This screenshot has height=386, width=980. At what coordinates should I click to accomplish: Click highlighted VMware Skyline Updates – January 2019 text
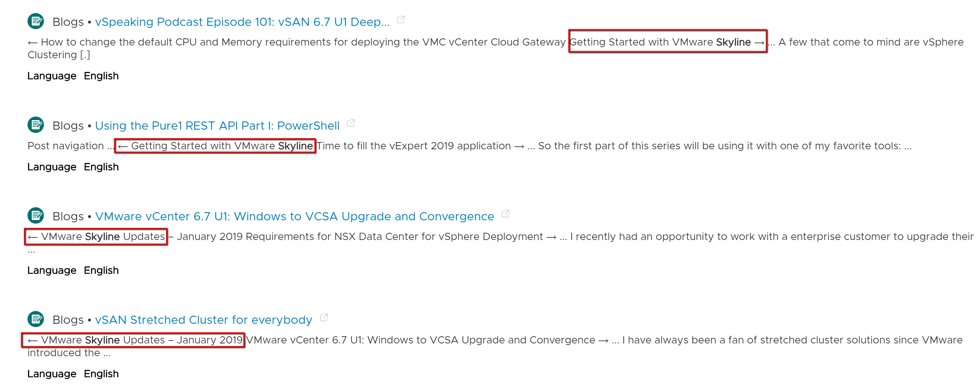click(133, 340)
